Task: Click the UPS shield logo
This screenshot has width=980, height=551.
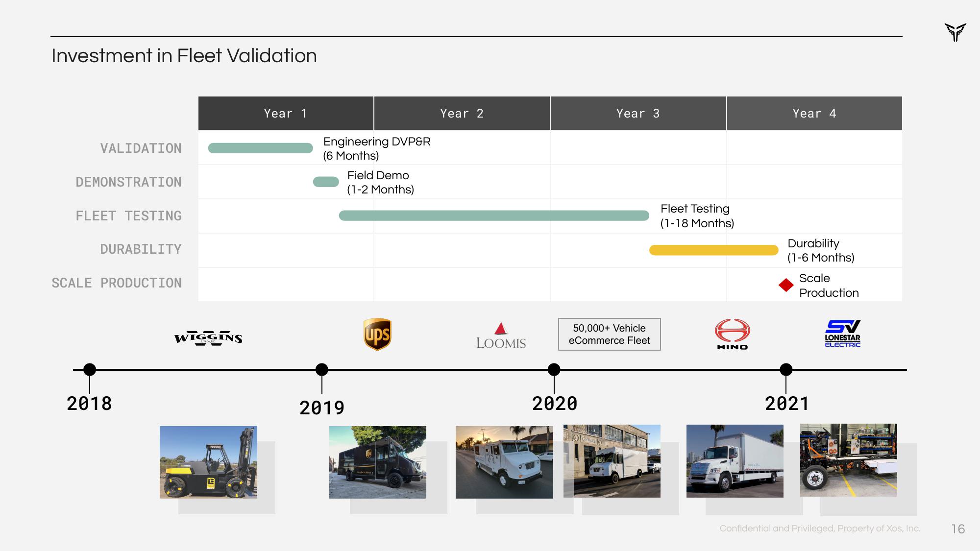Action: coord(377,335)
